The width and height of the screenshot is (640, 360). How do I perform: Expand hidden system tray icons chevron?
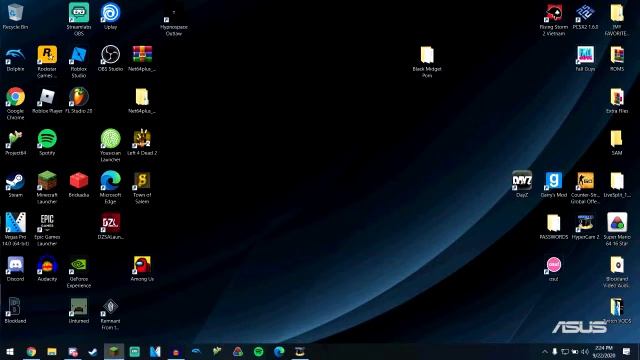pos(544,351)
